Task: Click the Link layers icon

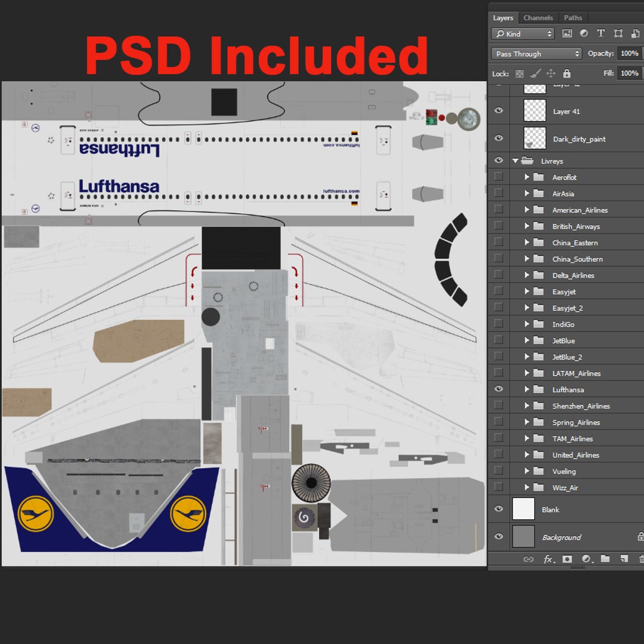Action: (x=528, y=559)
